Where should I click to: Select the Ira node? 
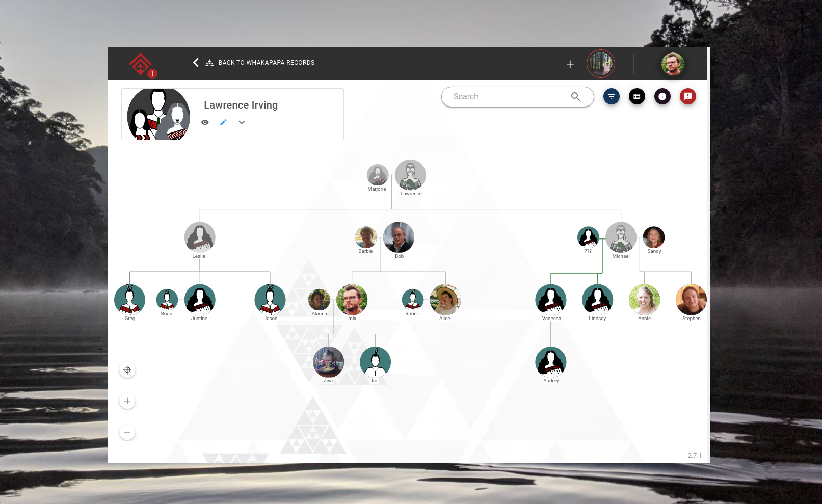(x=375, y=362)
